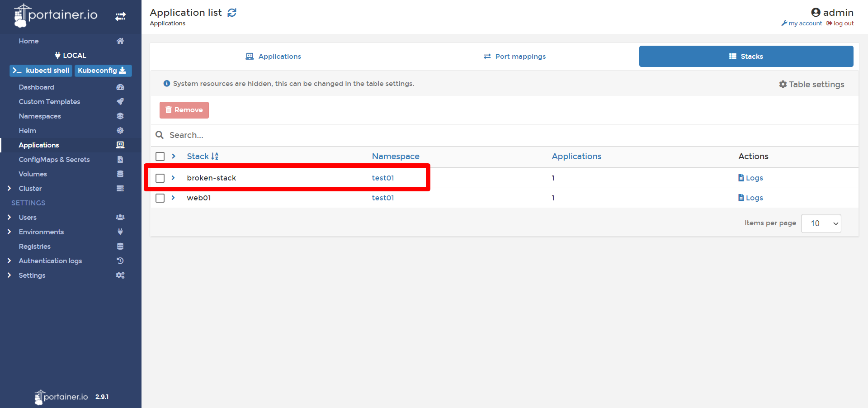868x408 pixels.
Task: Click the Environments plug icon
Action: (x=120, y=232)
